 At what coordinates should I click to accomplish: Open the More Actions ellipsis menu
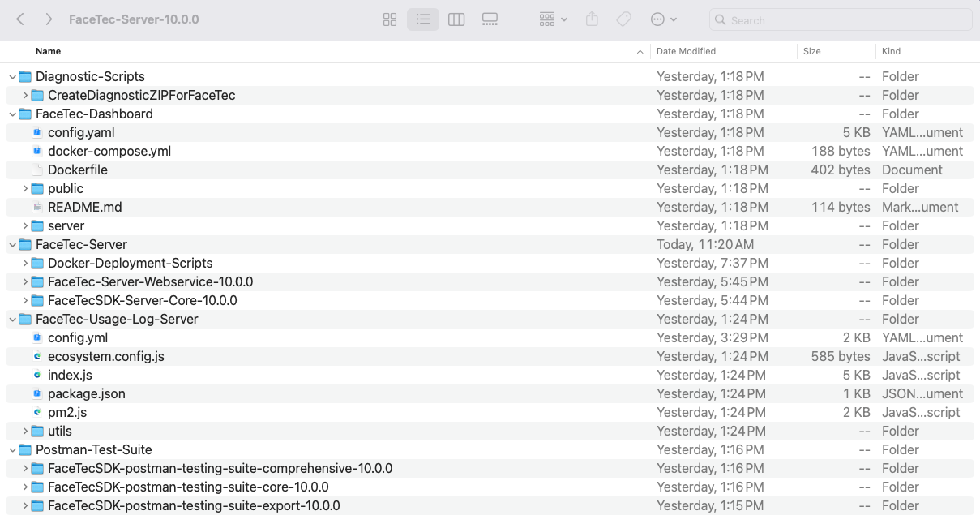pos(664,19)
